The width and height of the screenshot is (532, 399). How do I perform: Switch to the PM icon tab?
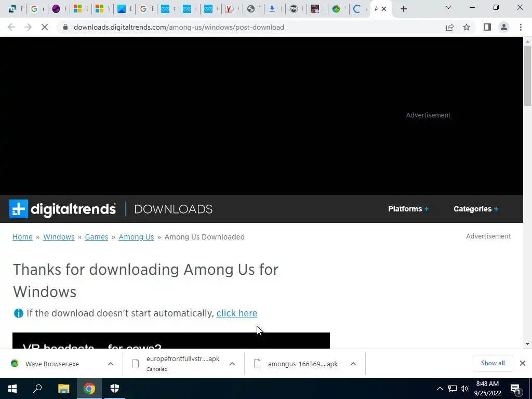294,9
